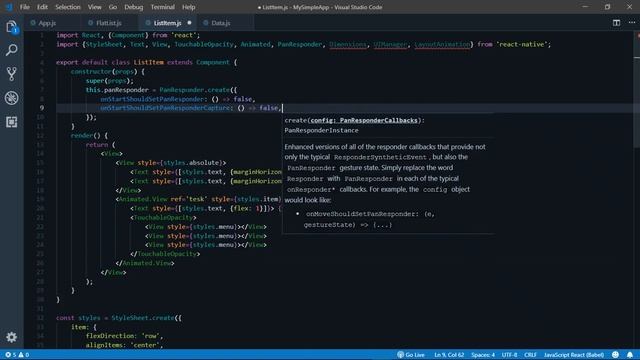The height and width of the screenshot is (360, 640).
Task: Click the VS Code logo icon
Action: 9,7
